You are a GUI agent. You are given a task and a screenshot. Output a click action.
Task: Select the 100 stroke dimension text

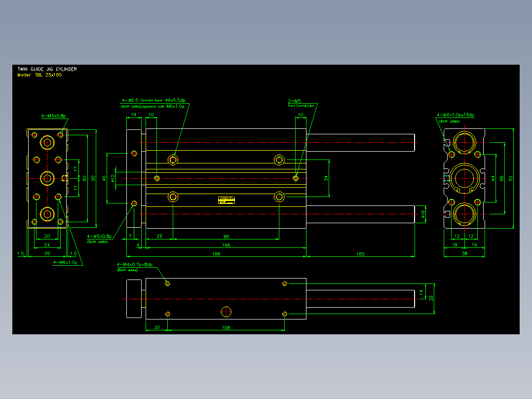tap(360, 254)
